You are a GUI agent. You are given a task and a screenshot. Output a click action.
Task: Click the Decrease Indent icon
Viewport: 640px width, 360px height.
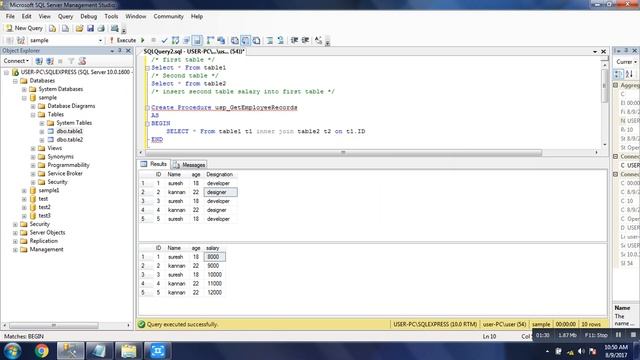(294, 40)
